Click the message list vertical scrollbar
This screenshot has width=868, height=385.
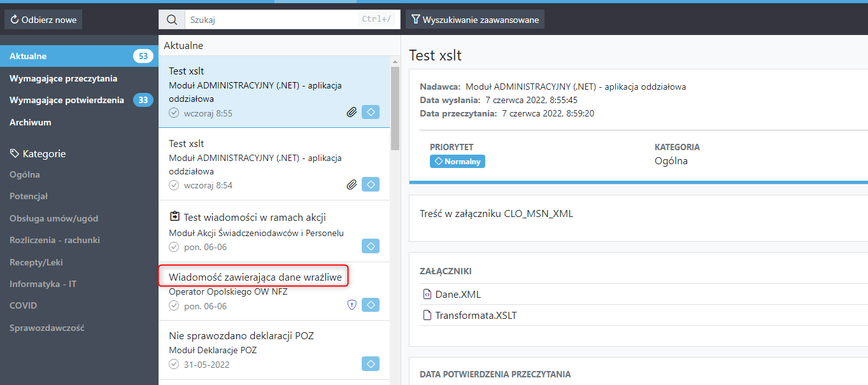coord(395,108)
